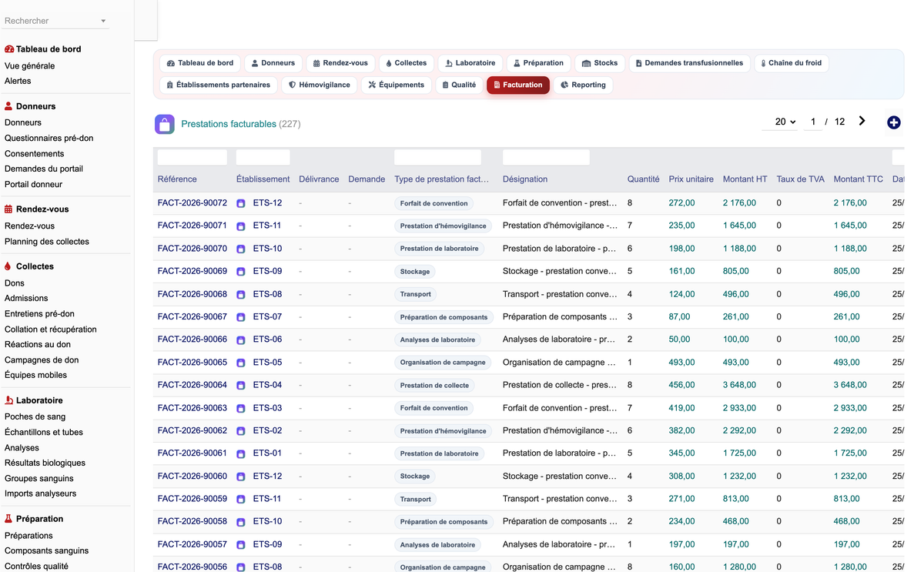
Task: Open Vue générale in sidebar
Action: (x=29, y=66)
